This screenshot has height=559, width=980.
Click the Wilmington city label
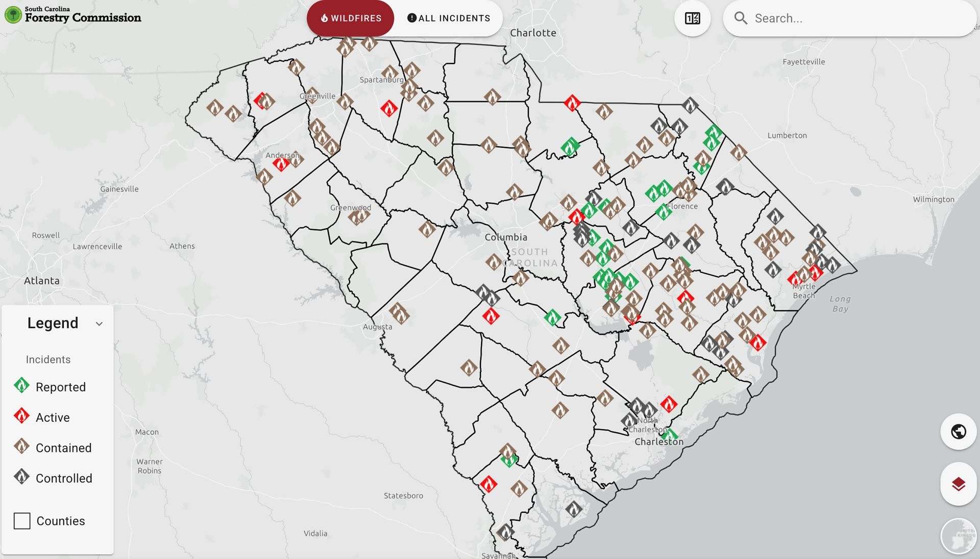coord(934,199)
